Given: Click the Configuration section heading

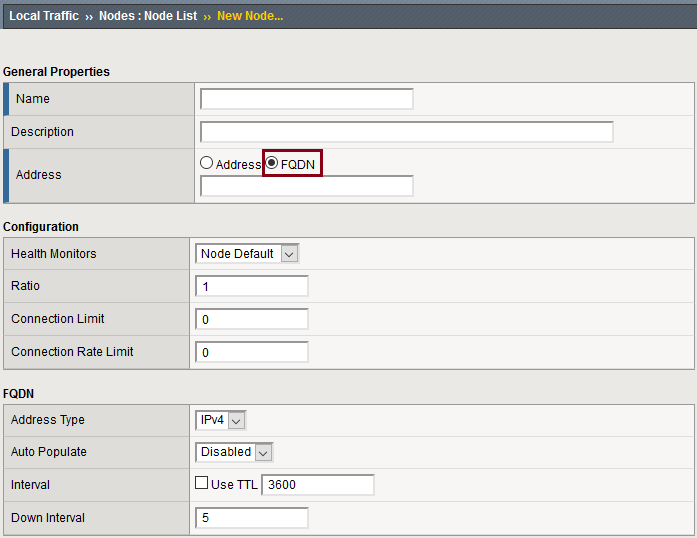Looking at the screenshot, I should coord(41,227).
